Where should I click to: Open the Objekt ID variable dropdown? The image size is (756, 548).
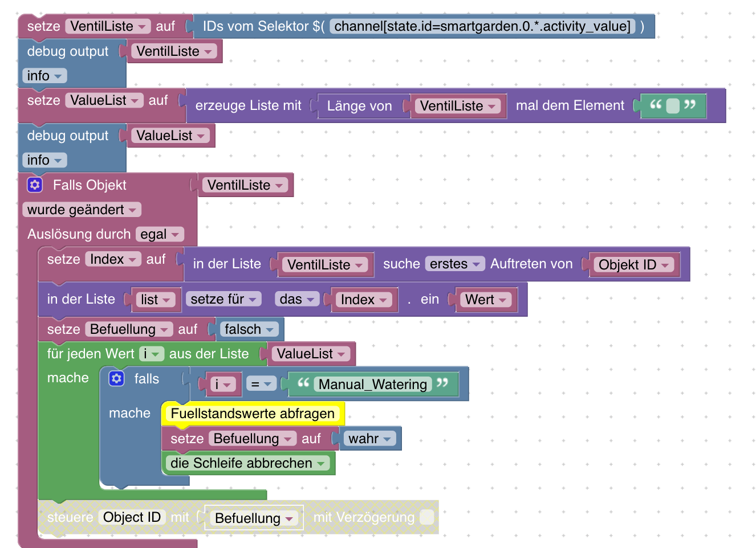[x=634, y=265]
